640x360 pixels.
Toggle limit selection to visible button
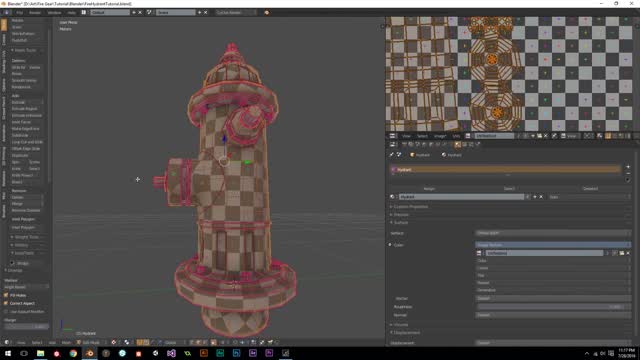[213, 342]
